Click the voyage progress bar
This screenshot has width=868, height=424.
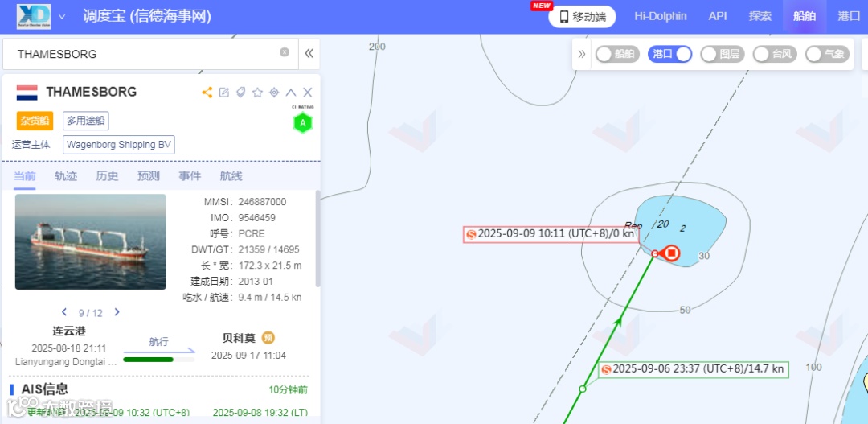point(159,359)
